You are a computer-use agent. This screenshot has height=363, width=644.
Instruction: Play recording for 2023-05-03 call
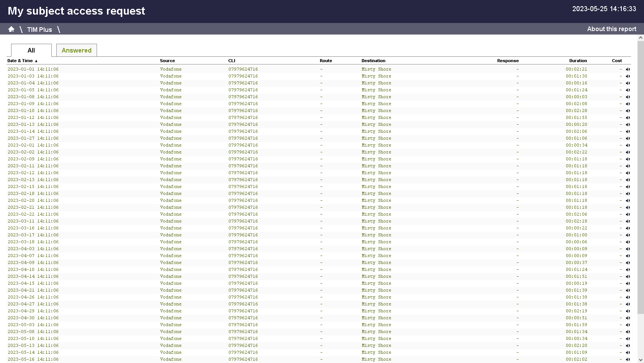click(x=628, y=325)
